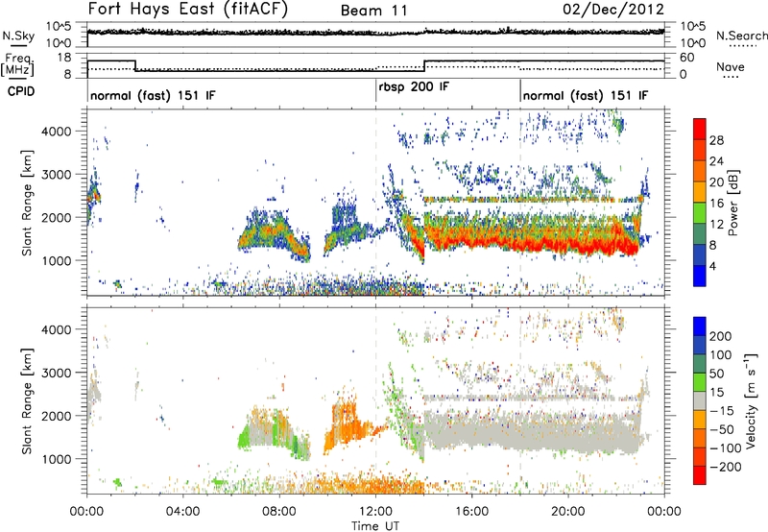Click the 'rbsp 200 IF' CPID label

414,87
